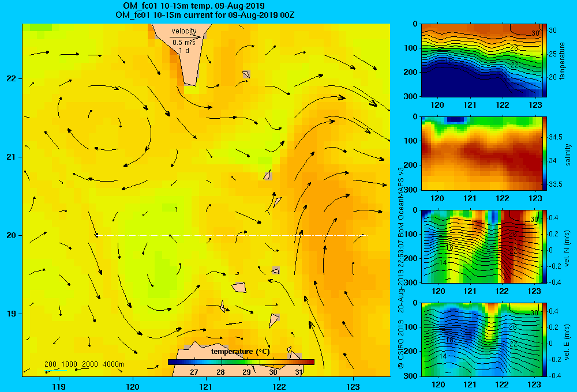
Task: Click the vertical '© CSIRO 2019' copyright text
Action: (401, 344)
